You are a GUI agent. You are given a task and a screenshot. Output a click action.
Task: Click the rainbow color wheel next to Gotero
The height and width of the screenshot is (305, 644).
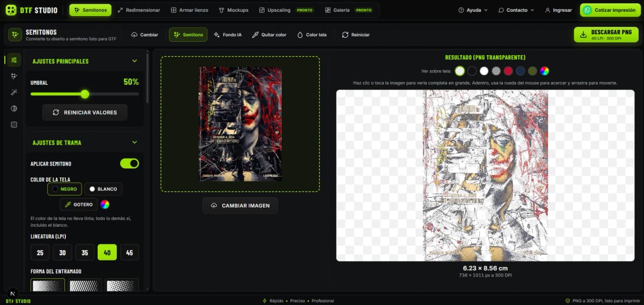[x=105, y=204]
